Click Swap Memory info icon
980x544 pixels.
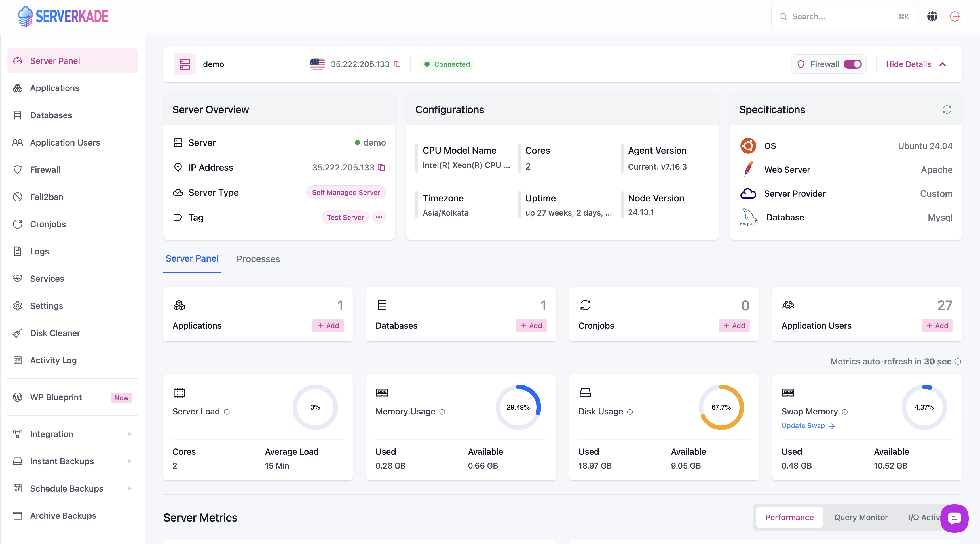click(845, 412)
